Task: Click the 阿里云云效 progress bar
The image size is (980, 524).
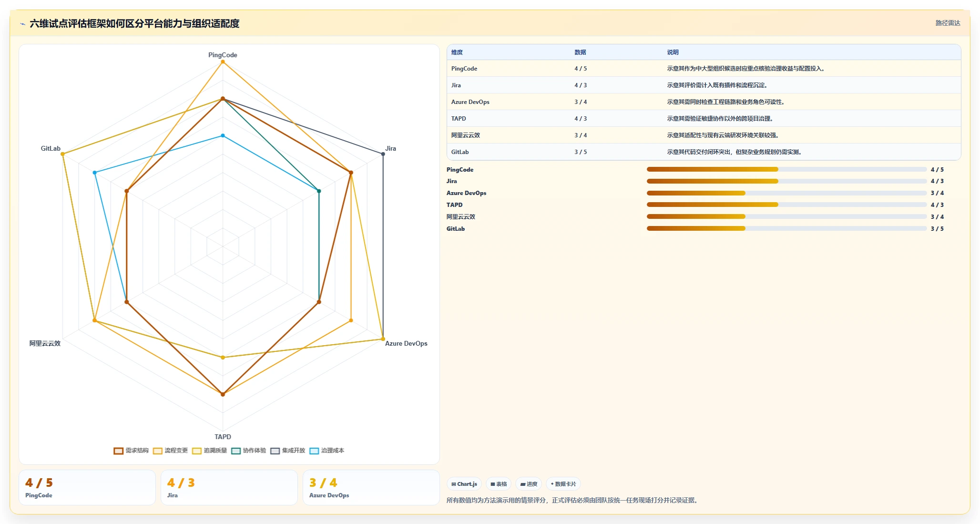Action: pyautogui.click(x=787, y=216)
